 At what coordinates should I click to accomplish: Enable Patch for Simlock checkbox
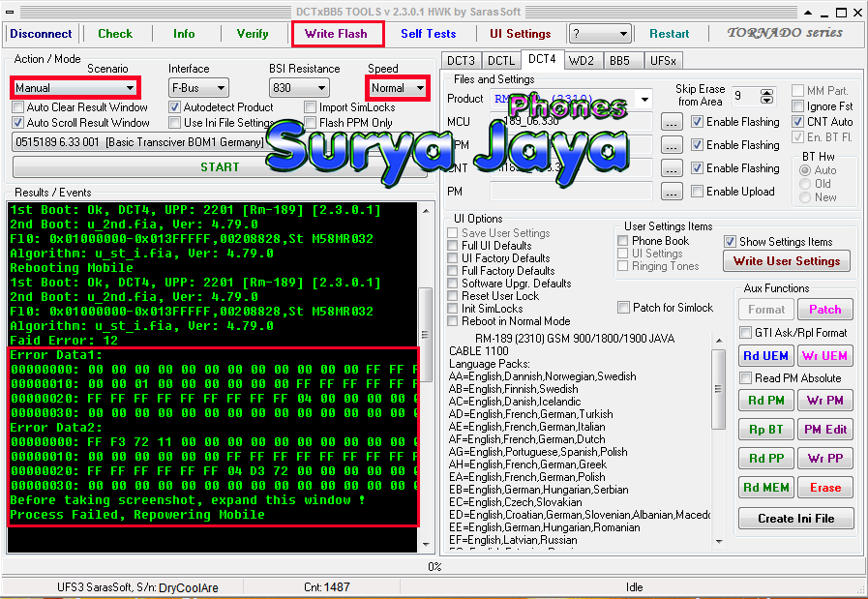point(624,308)
